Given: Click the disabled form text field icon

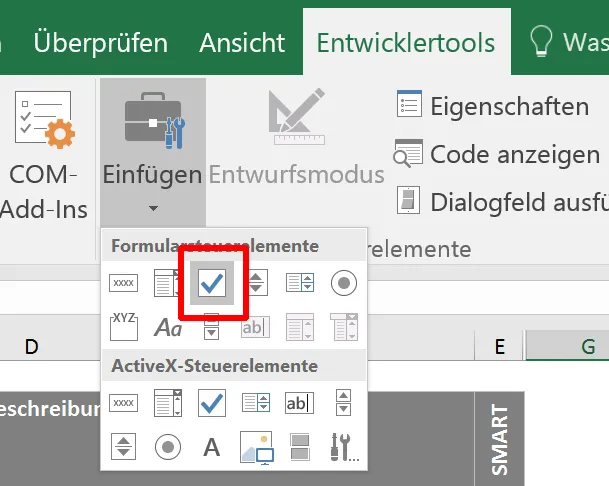Looking at the screenshot, I should point(255,327).
